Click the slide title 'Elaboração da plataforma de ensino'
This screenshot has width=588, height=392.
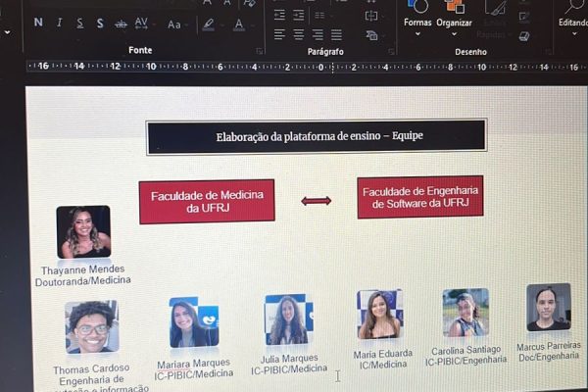(317, 136)
